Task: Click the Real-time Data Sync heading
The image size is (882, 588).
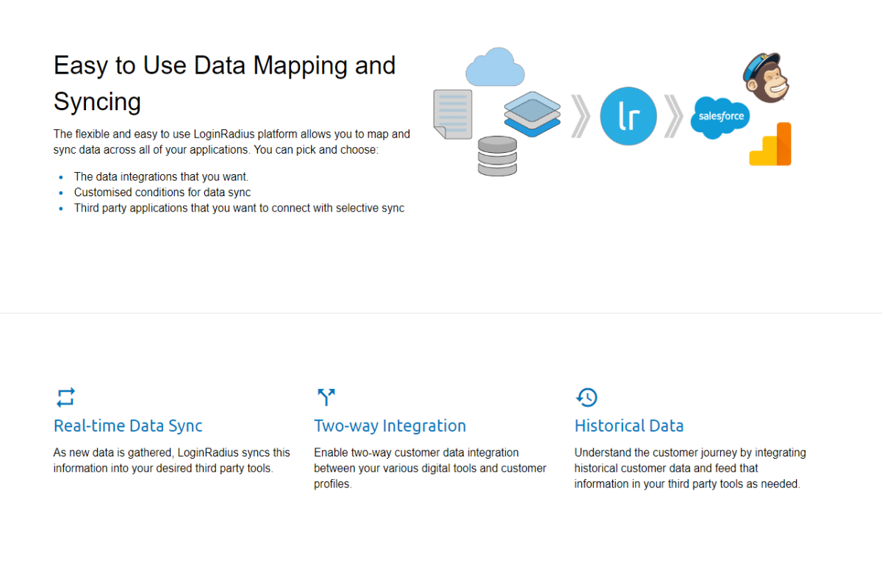Action: click(x=128, y=426)
